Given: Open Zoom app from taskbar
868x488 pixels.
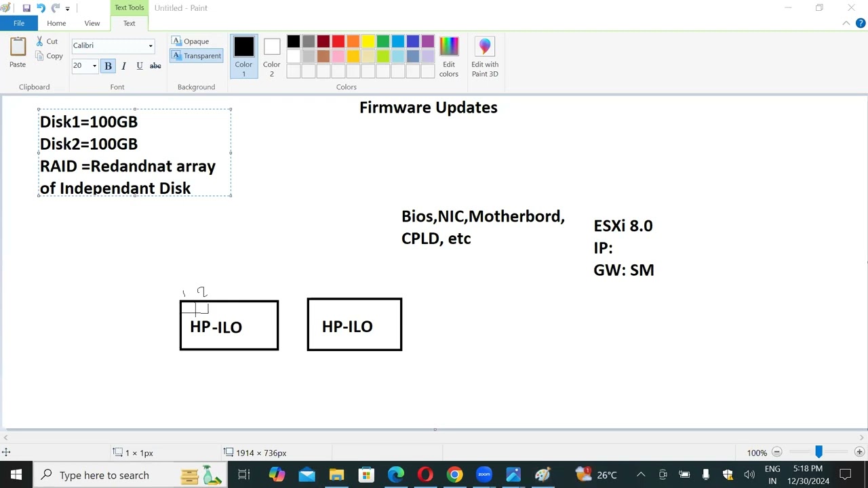Looking at the screenshot, I should pos(484,474).
